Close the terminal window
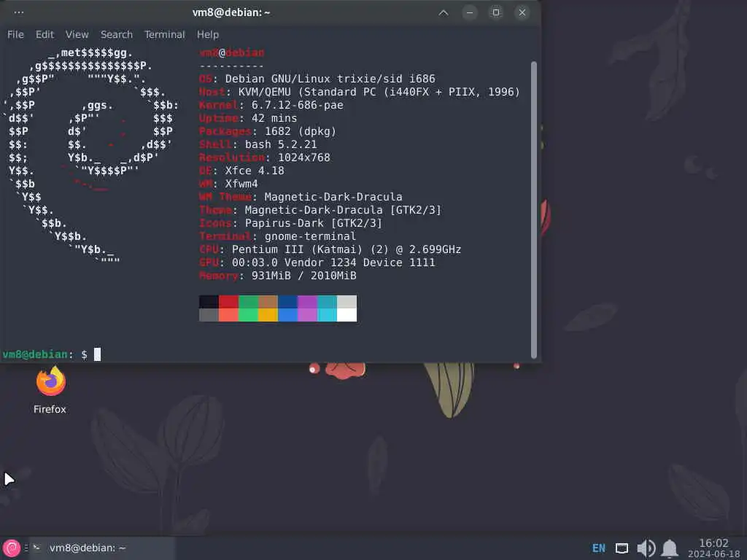This screenshot has width=747, height=560. 522,12
